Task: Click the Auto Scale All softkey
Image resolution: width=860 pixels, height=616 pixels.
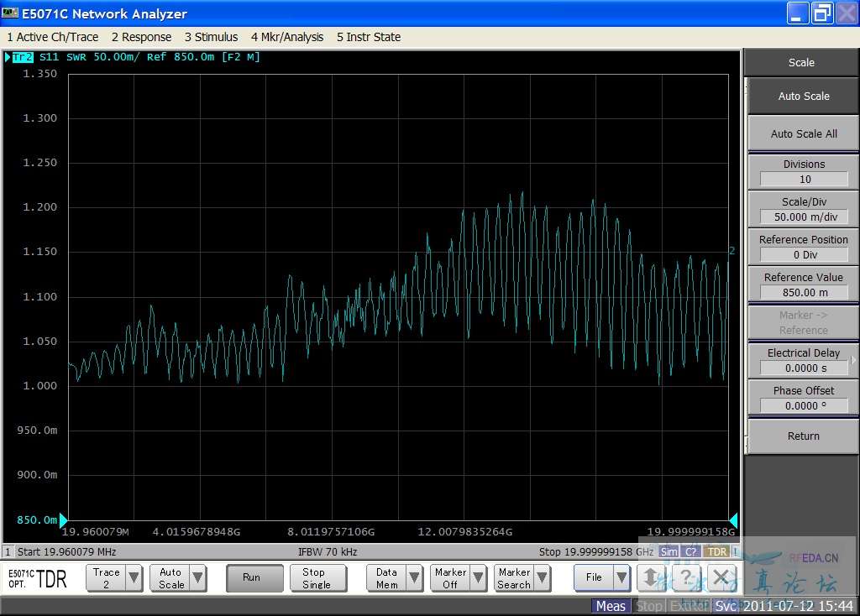Action: coord(803,133)
